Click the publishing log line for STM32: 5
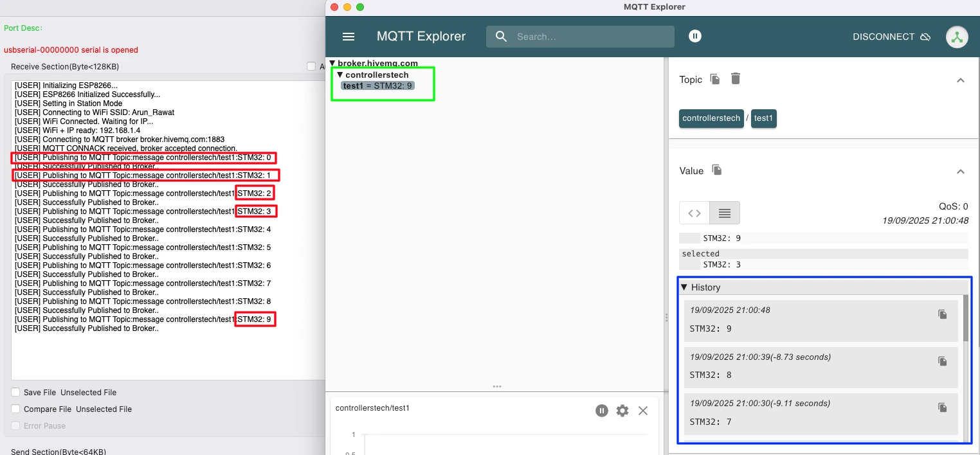The image size is (980, 455). click(x=143, y=247)
